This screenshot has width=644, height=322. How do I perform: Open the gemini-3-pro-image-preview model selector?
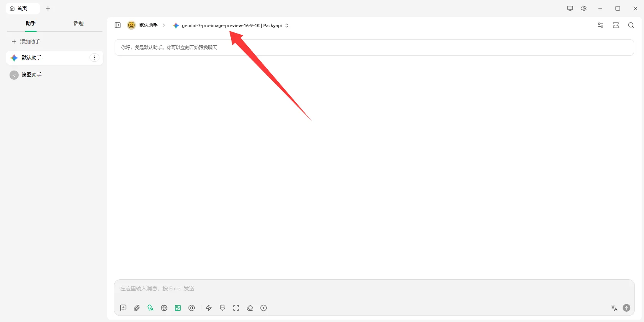tap(232, 26)
